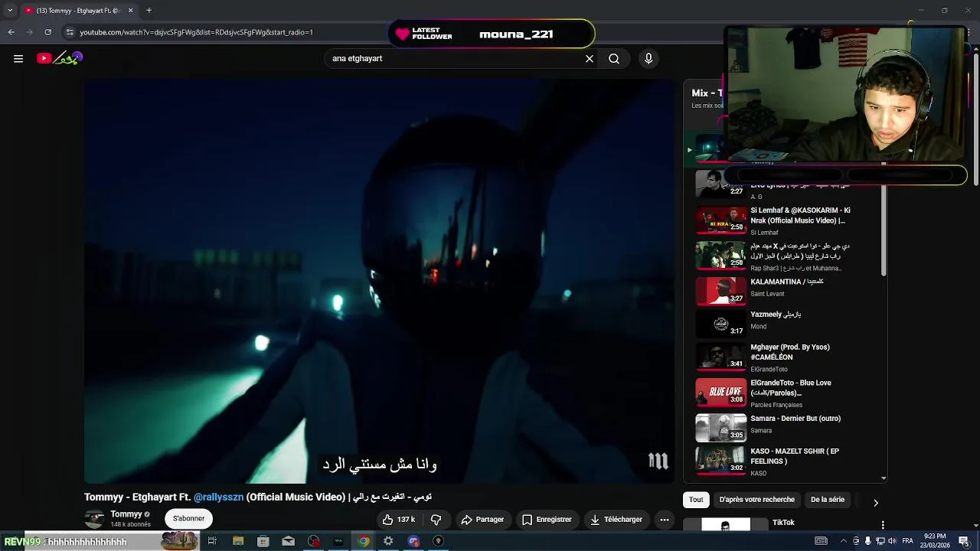Open the tab search dropdown
Image resolution: width=980 pixels, height=551 pixels.
click(x=10, y=10)
